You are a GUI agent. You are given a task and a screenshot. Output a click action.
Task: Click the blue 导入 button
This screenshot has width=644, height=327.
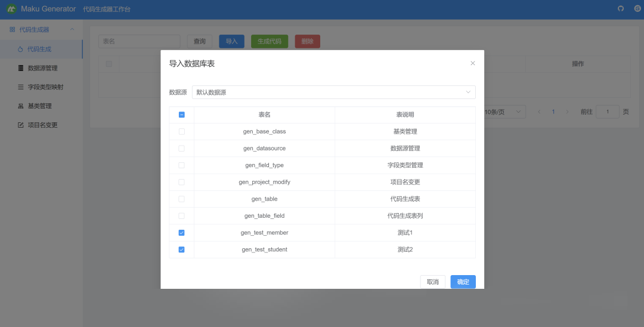click(231, 42)
